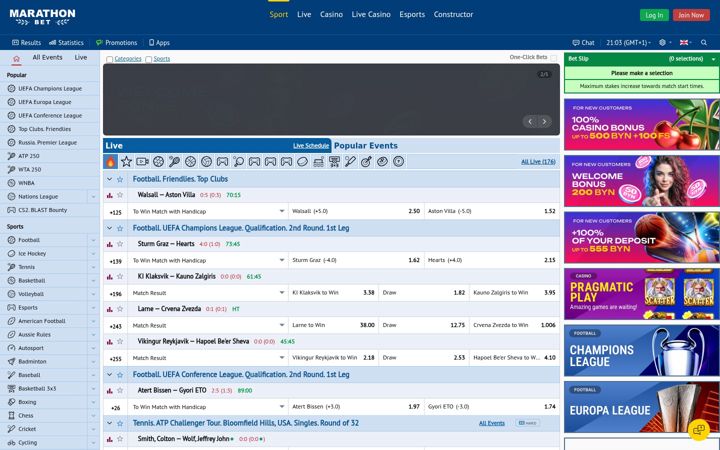Select the fire (popular) live filter icon
720x450 pixels.
coord(111,162)
